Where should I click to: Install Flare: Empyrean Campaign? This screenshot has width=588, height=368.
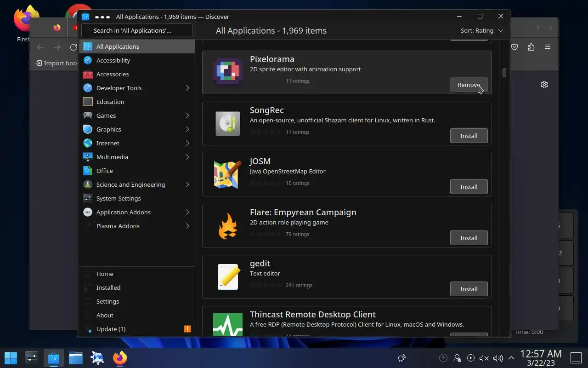coord(469,238)
